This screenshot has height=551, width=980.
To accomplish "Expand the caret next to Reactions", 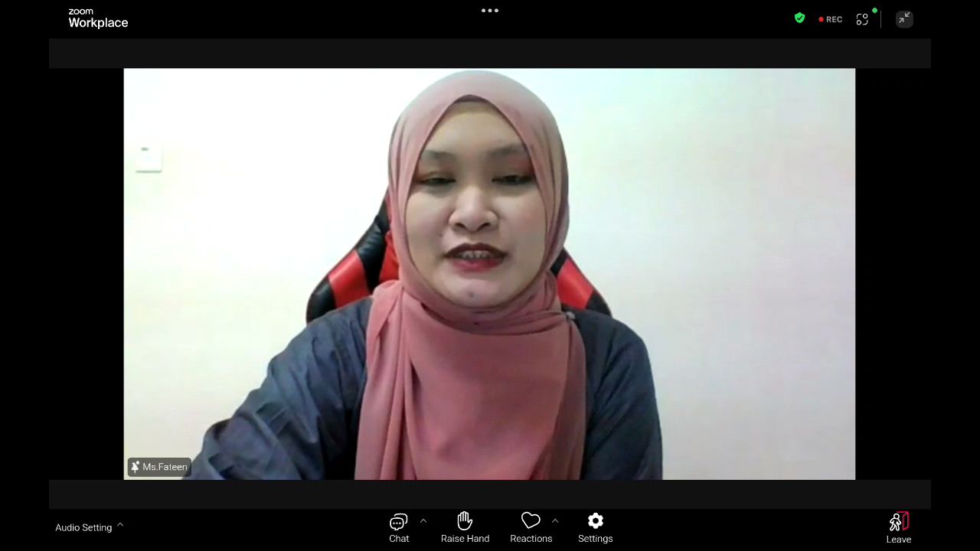I will (555, 521).
